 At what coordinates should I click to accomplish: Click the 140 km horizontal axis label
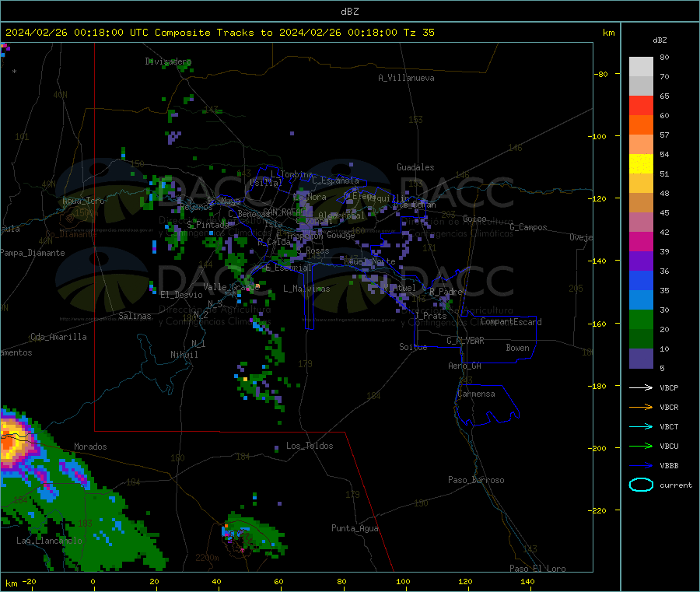[527, 581]
